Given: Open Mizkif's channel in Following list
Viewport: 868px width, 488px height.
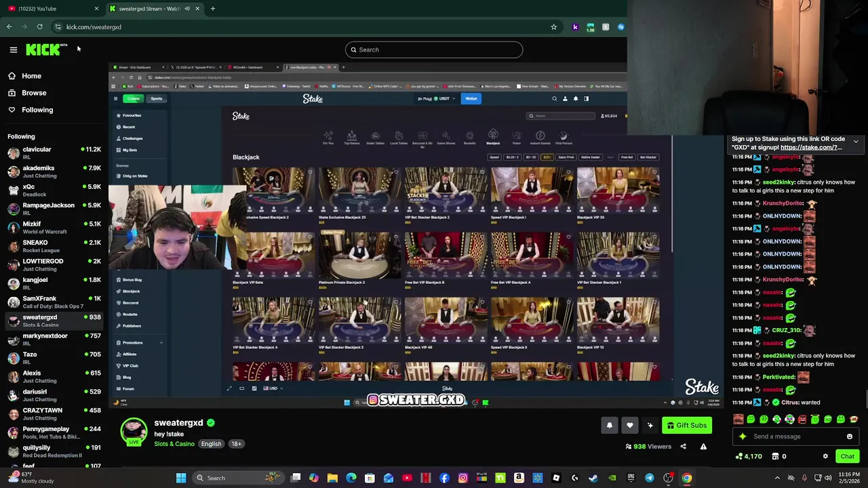Looking at the screenshot, I should [54, 228].
